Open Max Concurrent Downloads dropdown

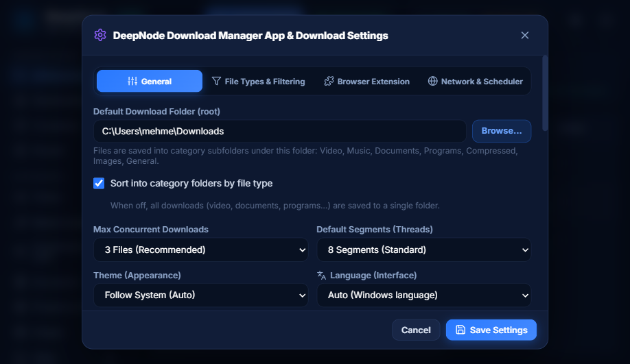(x=201, y=250)
